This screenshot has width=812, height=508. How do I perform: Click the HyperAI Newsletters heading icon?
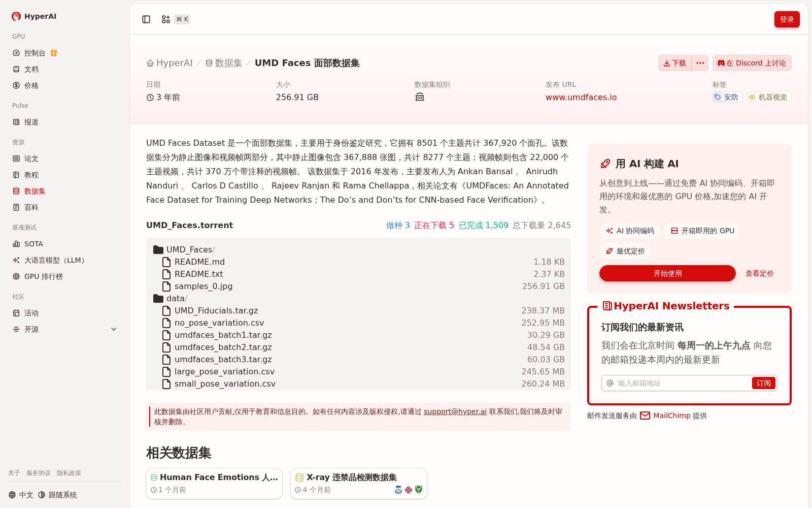(x=607, y=306)
